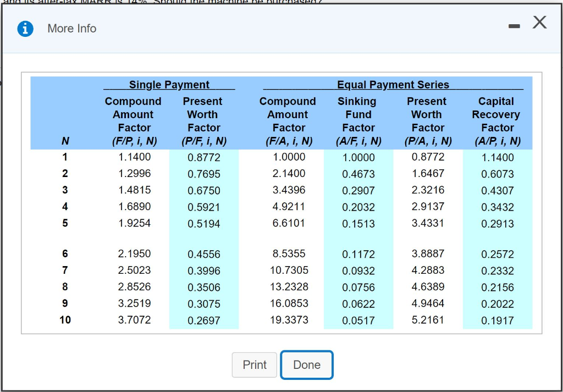Select P/F value 0.7695

[204, 174]
